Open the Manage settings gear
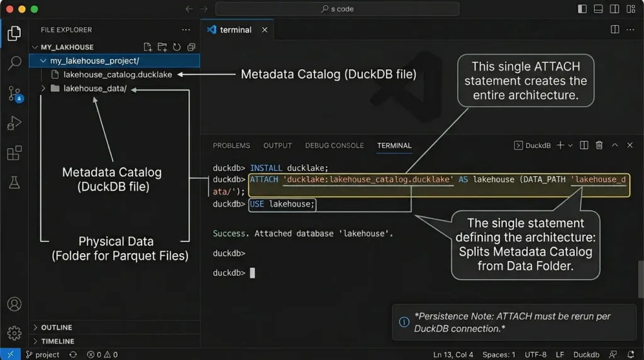This screenshot has height=360, width=644. pos(14,333)
